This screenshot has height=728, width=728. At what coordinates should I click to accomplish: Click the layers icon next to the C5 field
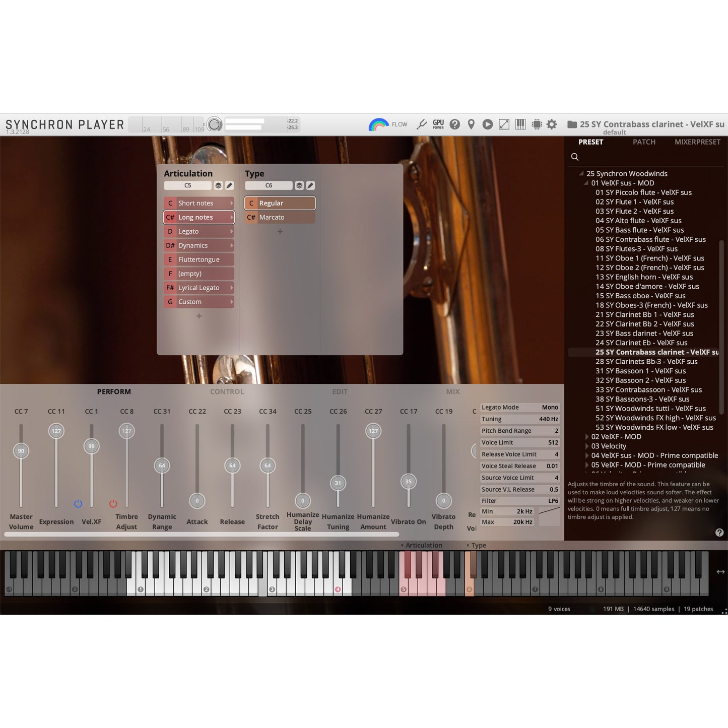tap(218, 185)
